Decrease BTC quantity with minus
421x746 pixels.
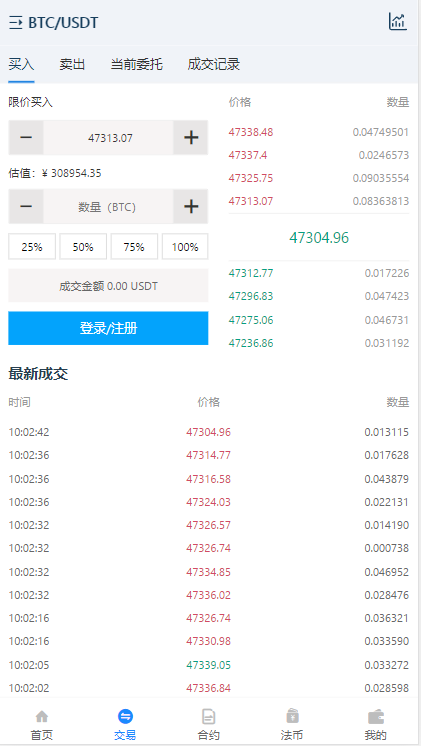click(26, 206)
